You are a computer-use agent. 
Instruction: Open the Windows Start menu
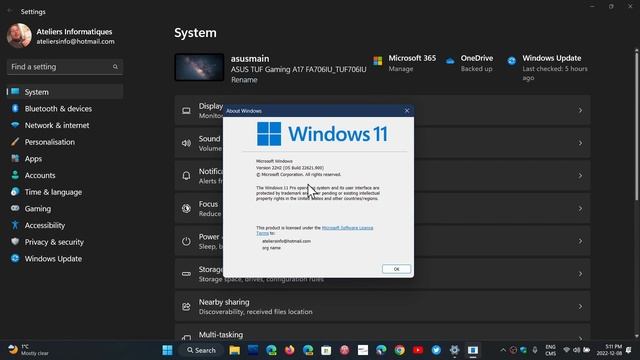tap(167, 350)
